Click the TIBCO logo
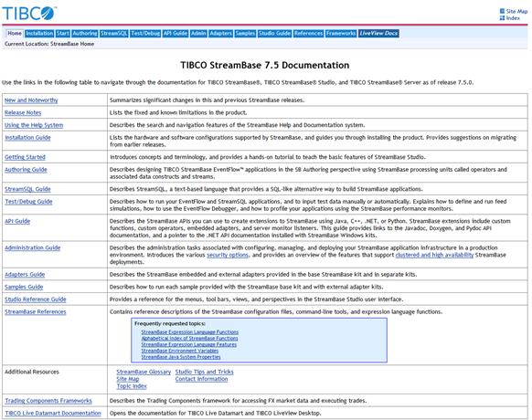The height and width of the screenshot is (420, 532). 29,14
